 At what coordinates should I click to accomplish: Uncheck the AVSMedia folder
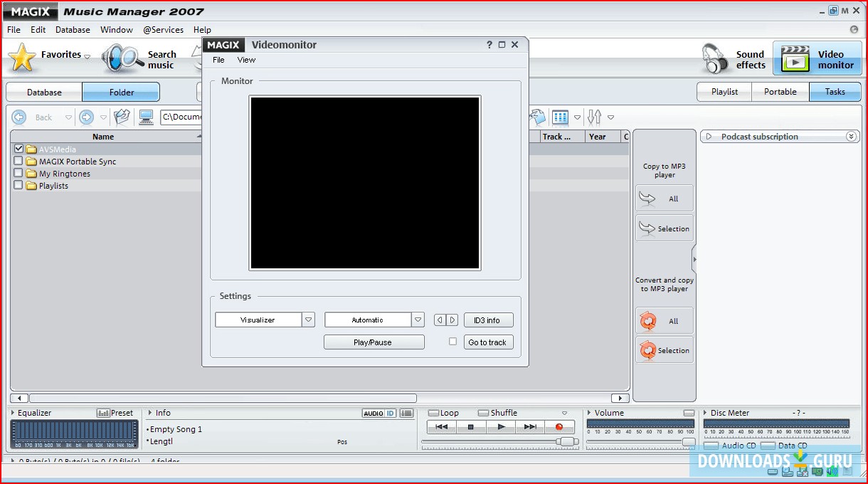point(18,148)
